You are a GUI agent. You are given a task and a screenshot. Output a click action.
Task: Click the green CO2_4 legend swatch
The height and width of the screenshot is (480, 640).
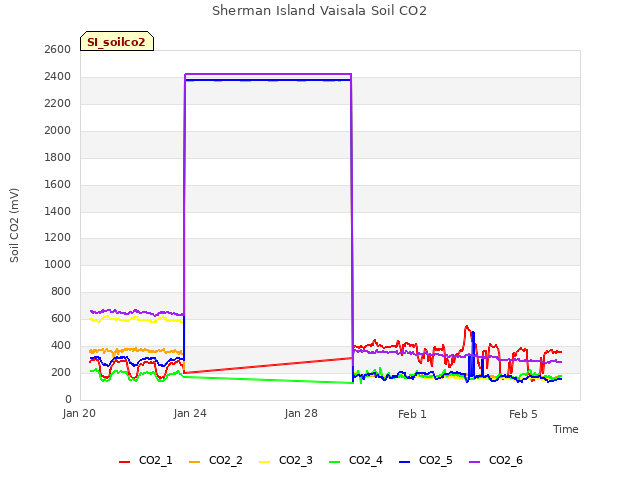(x=335, y=462)
